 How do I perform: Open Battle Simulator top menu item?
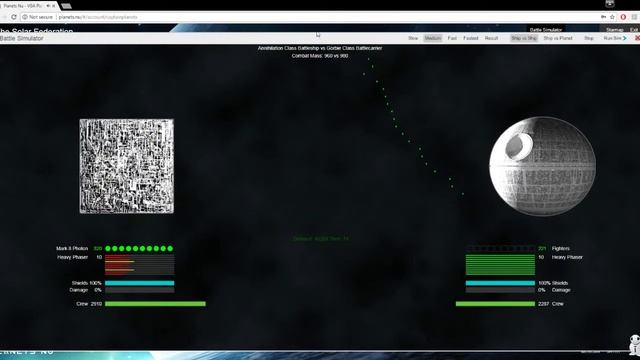point(545,30)
